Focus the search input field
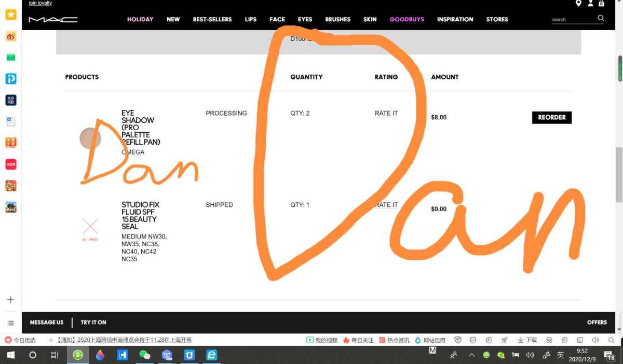 click(x=573, y=19)
